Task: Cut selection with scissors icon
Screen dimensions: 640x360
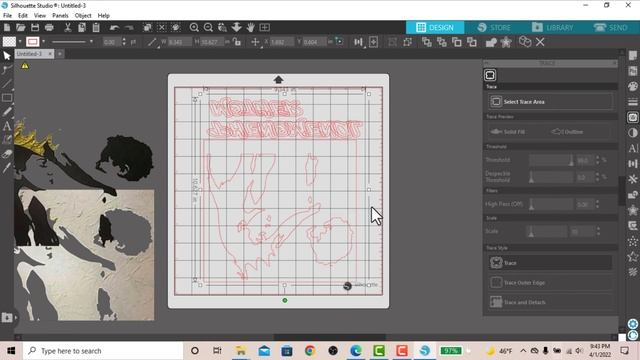Action: click(x=68, y=27)
